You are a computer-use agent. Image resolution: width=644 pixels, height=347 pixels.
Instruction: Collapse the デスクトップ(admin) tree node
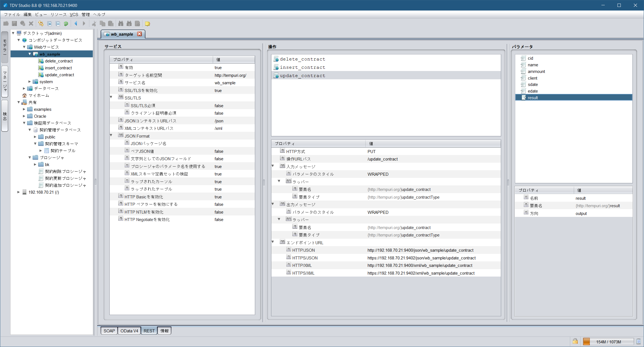click(x=13, y=33)
